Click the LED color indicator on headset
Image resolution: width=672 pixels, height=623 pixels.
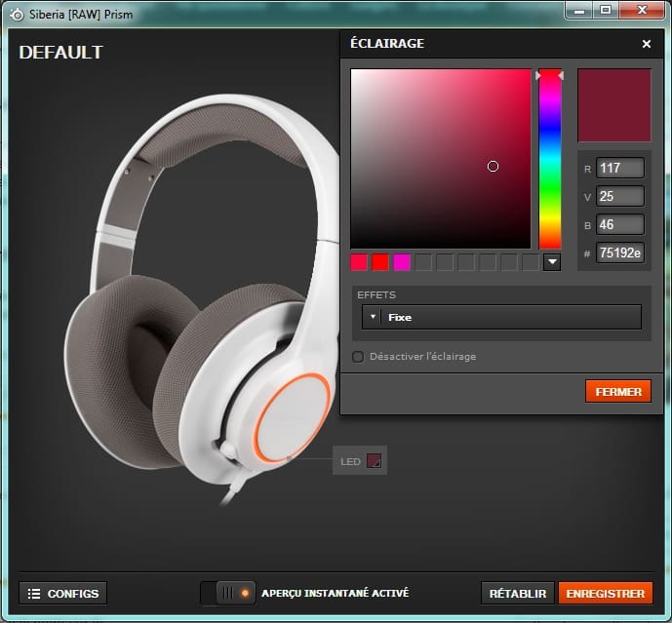374,461
